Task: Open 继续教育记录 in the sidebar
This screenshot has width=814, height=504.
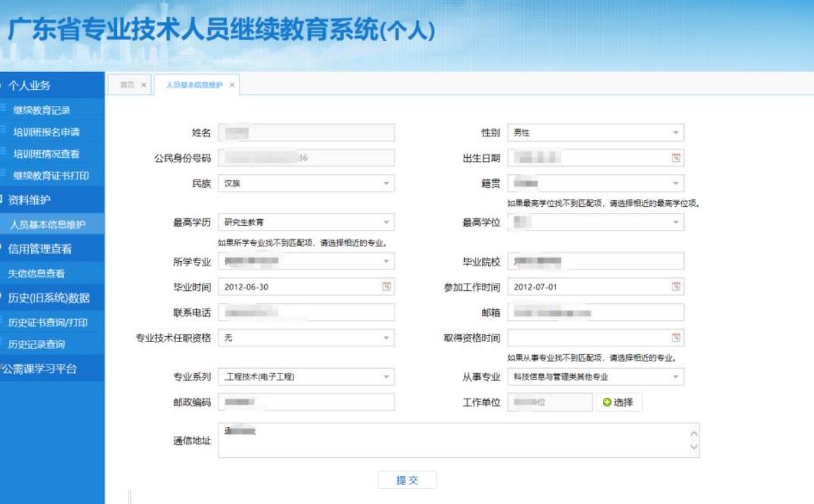Action: pyautogui.click(x=42, y=110)
